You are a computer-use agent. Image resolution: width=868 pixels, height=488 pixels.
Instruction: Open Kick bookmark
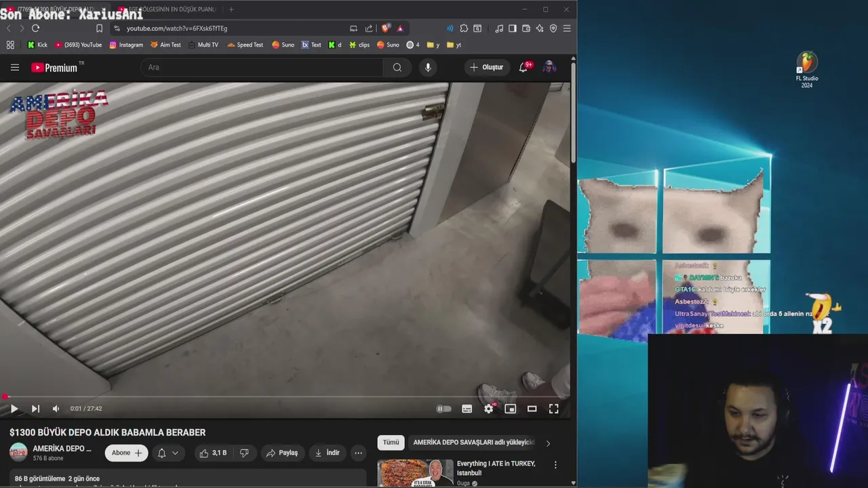coord(37,45)
